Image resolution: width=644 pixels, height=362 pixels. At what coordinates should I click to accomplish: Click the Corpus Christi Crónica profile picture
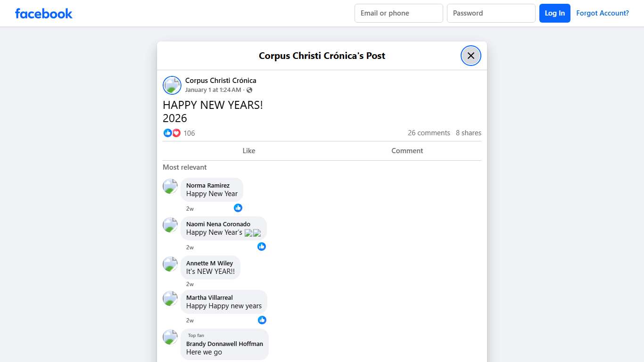click(x=172, y=85)
